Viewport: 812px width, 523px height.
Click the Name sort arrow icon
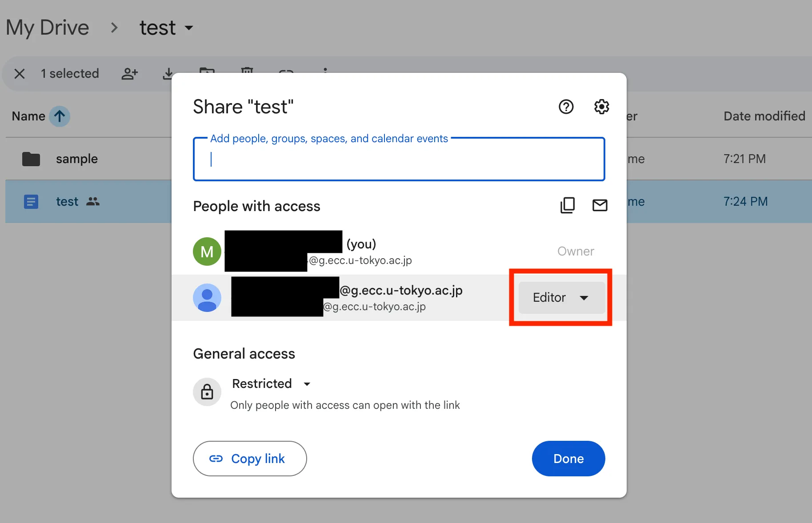60,116
